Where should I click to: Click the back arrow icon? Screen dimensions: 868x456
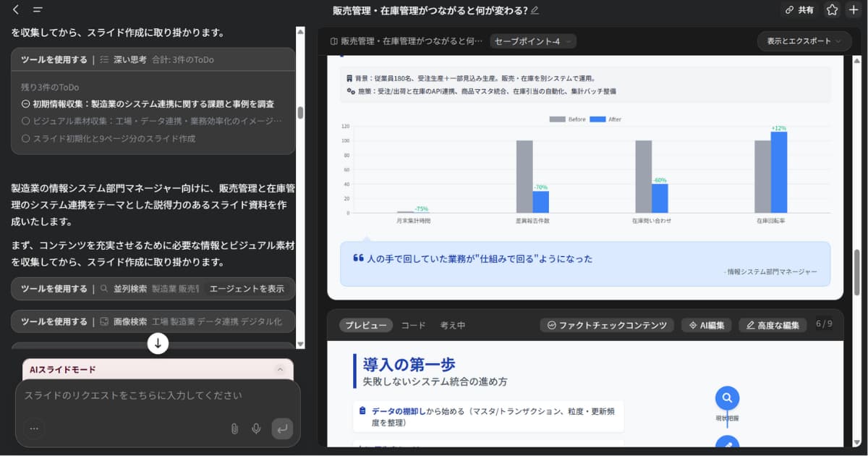click(16, 10)
